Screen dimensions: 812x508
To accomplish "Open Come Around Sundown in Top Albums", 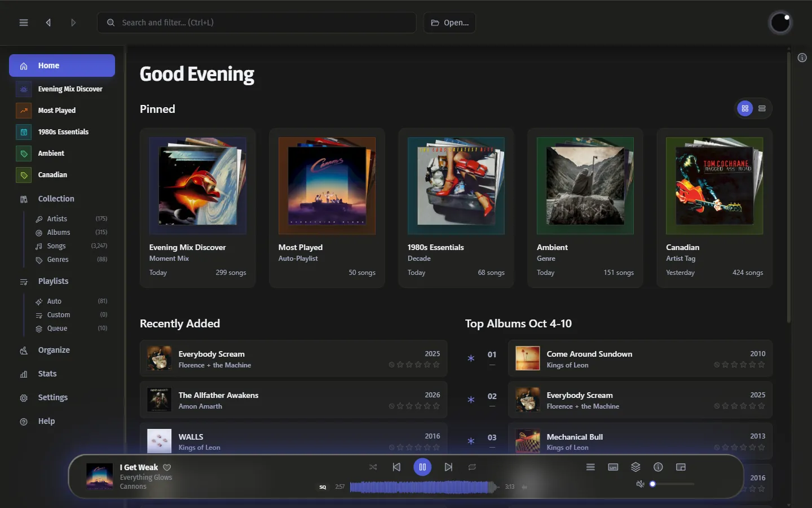I will point(640,358).
